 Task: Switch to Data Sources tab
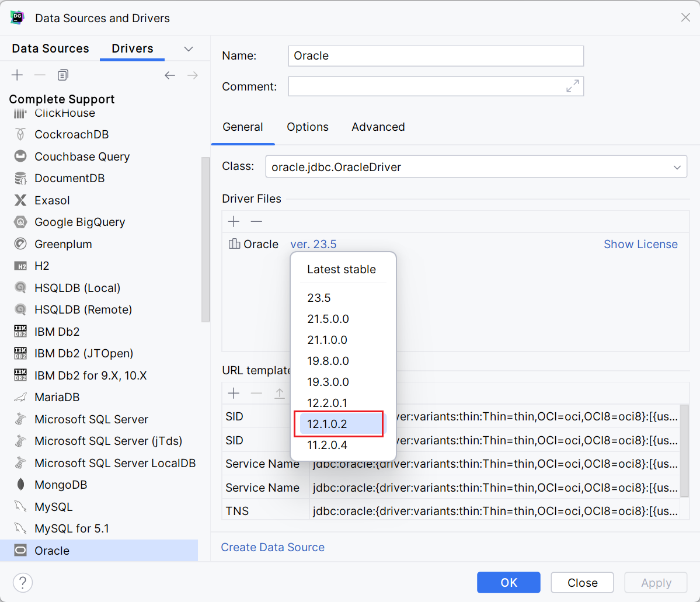[x=50, y=48]
